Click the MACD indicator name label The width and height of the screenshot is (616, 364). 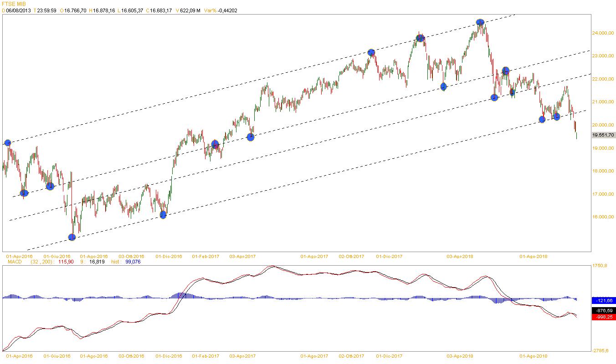[15, 262]
